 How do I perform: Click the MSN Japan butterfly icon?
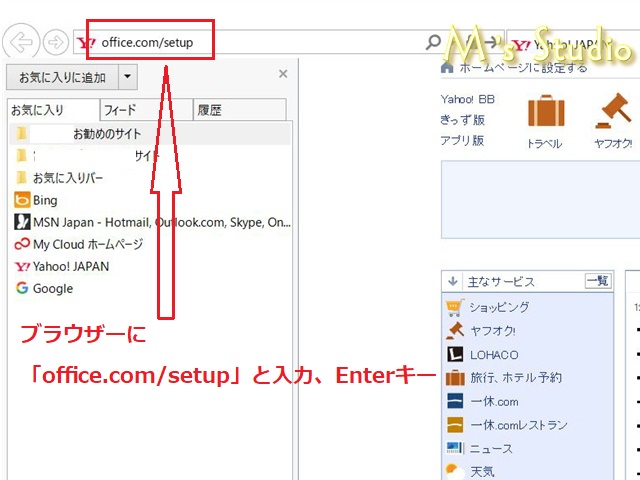coord(22,222)
